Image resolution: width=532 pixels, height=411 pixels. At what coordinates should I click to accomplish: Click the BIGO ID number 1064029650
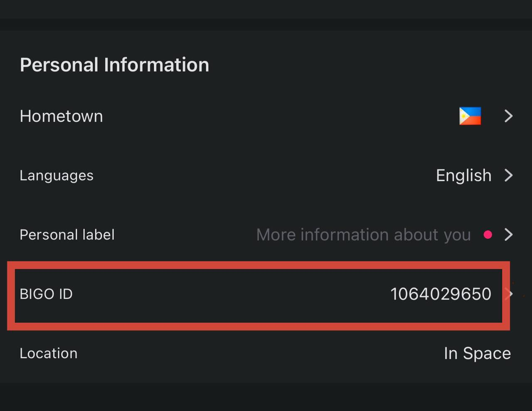coord(441,294)
